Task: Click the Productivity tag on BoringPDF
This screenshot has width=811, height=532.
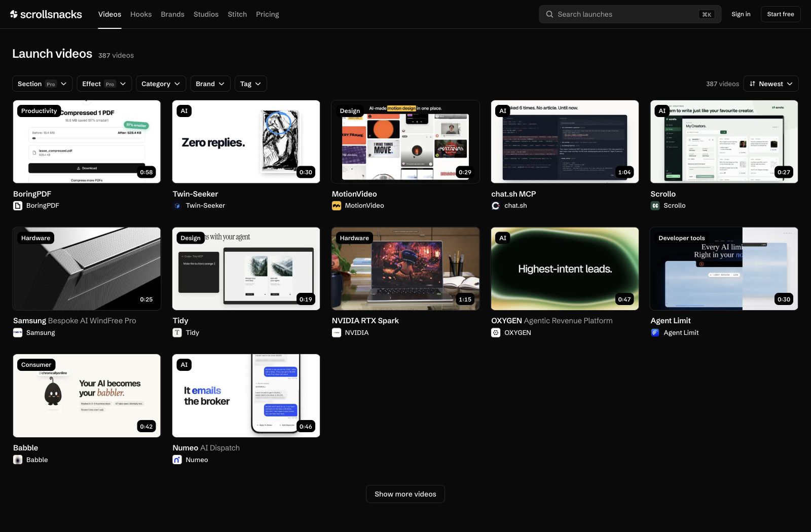Action: coord(39,111)
